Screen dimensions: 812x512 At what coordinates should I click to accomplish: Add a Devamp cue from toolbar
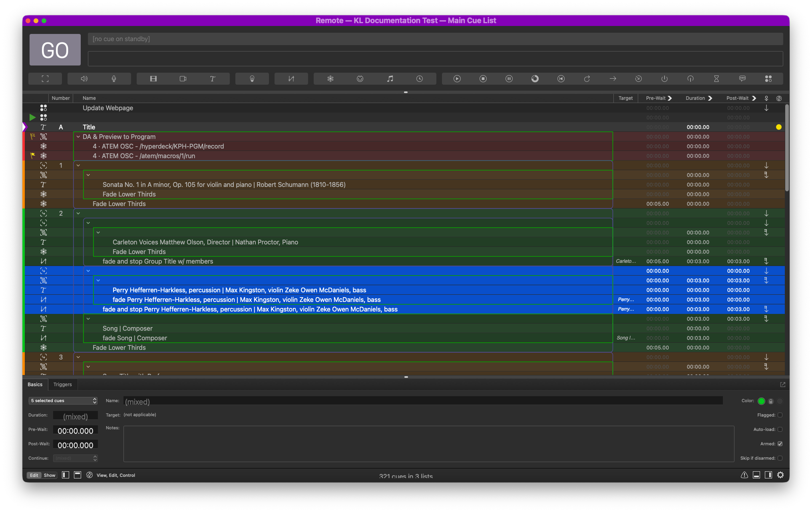[x=587, y=79]
